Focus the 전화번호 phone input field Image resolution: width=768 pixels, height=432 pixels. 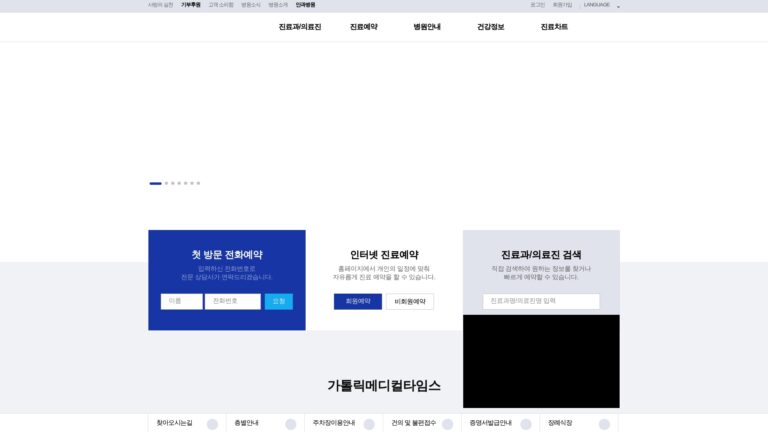[x=233, y=301]
